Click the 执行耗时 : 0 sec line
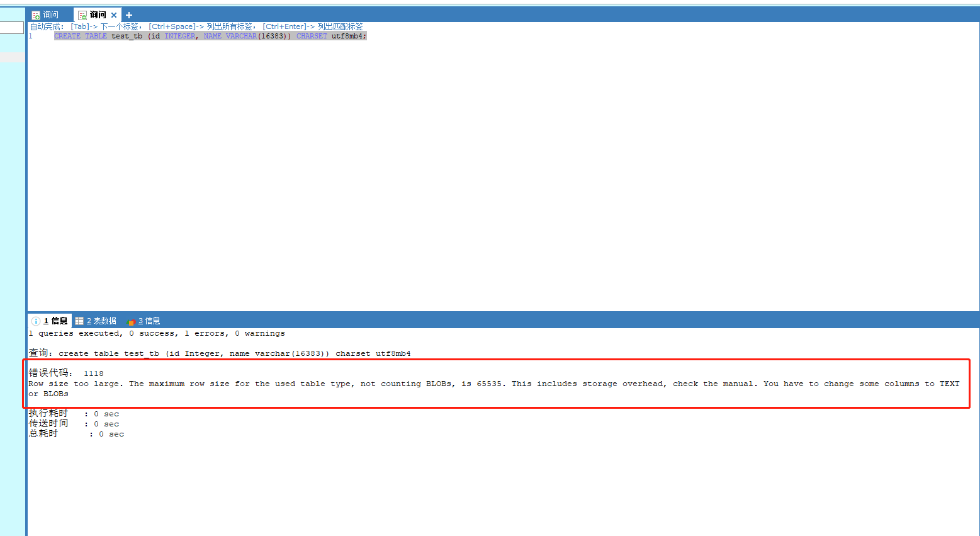Screen dimensions: 980x536 pyautogui.click(x=74, y=414)
